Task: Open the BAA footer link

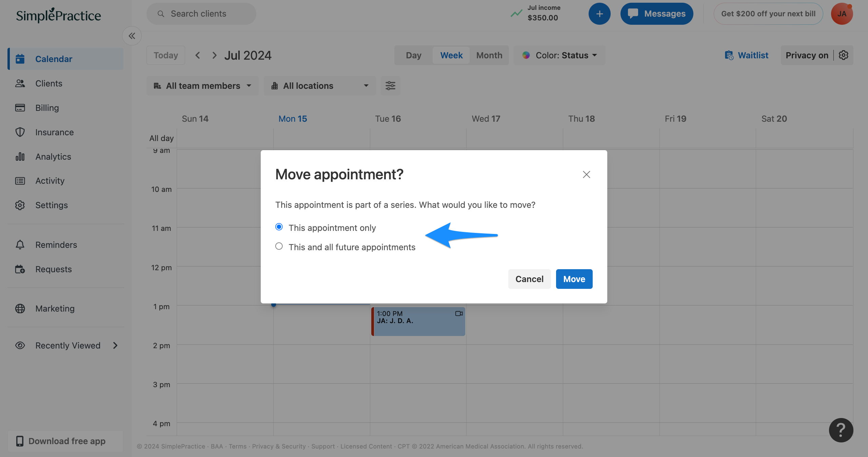Action: [x=217, y=446]
